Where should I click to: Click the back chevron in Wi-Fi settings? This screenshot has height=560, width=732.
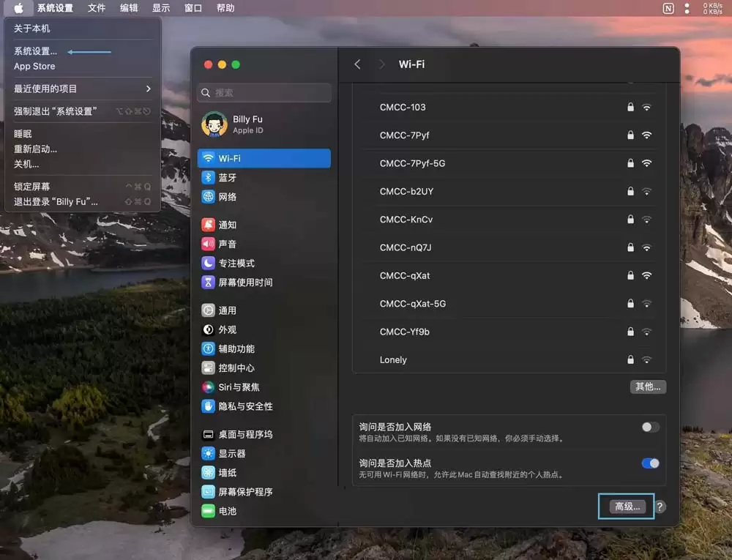(357, 64)
